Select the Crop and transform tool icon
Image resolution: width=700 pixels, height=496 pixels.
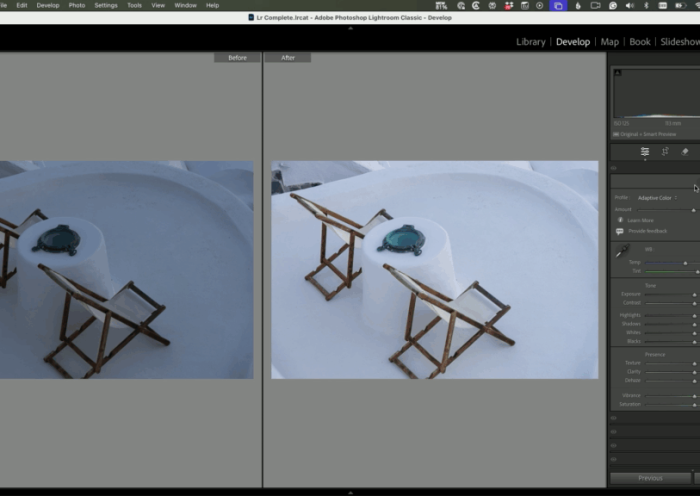pos(665,152)
